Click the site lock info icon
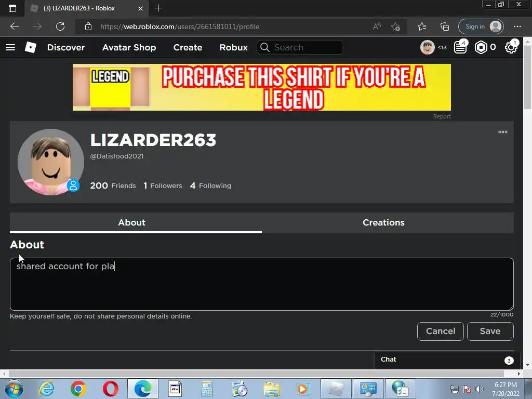The width and height of the screenshot is (532, 399). tap(88, 26)
